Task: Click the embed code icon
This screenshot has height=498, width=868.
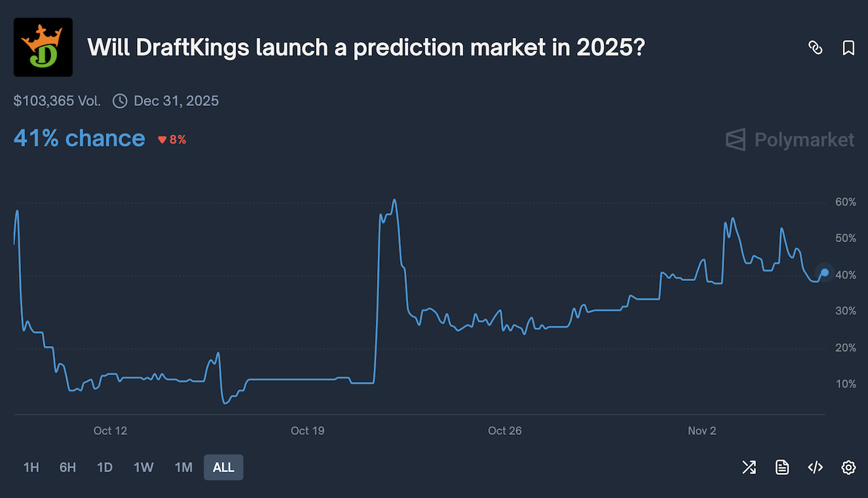Action: pyautogui.click(x=815, y=467)
